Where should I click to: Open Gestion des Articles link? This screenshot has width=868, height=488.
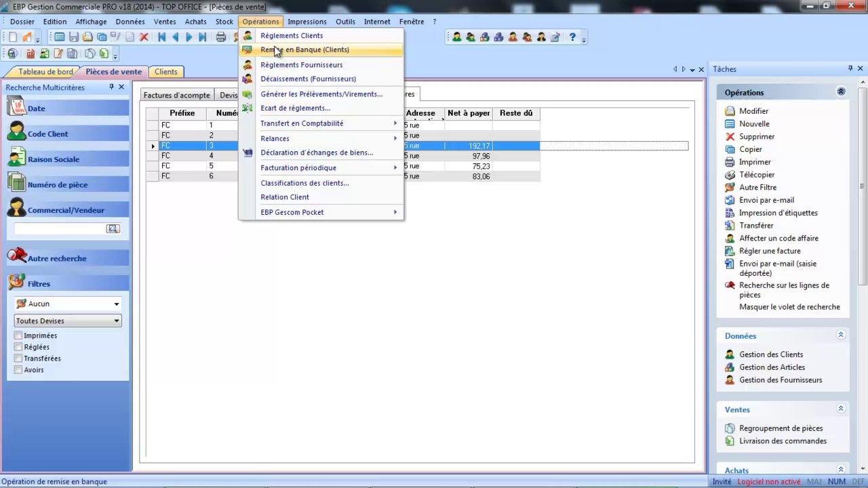[772, 367]
